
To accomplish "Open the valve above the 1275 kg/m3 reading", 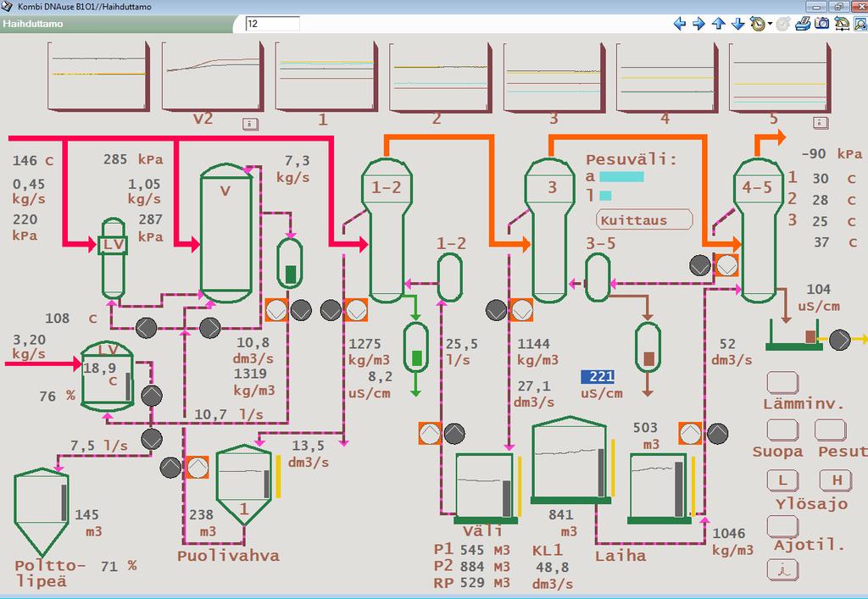I will coord(356,310).
